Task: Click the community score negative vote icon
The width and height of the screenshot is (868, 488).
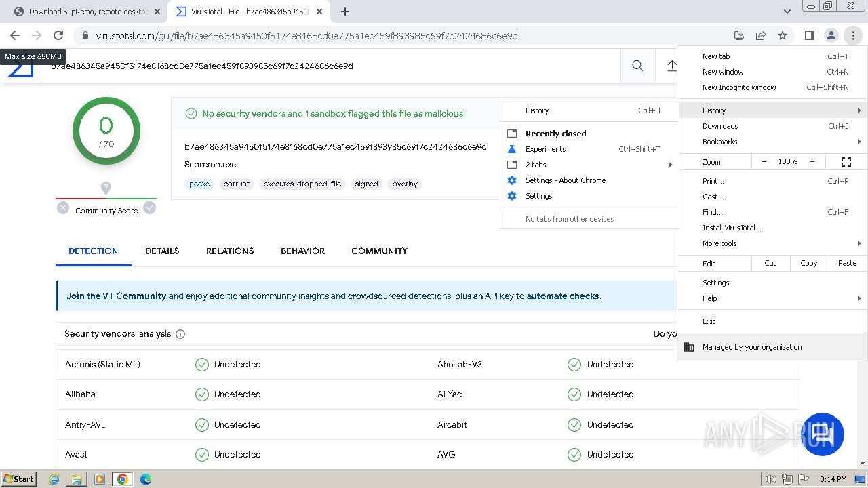Action: click(x=63, y=208)
